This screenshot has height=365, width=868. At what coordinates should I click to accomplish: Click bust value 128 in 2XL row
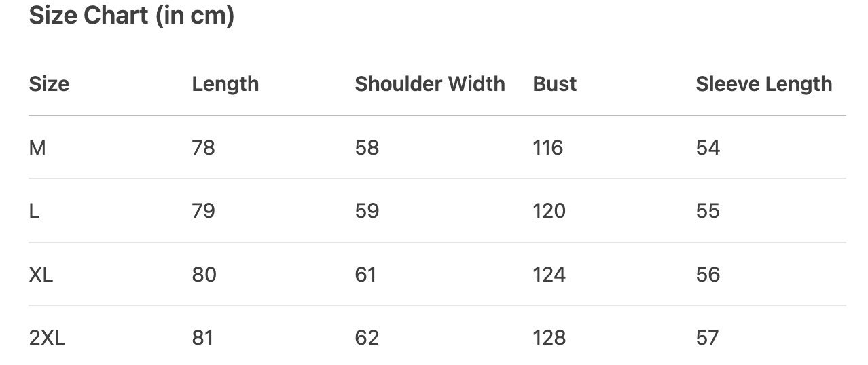(x=549, y=338)
